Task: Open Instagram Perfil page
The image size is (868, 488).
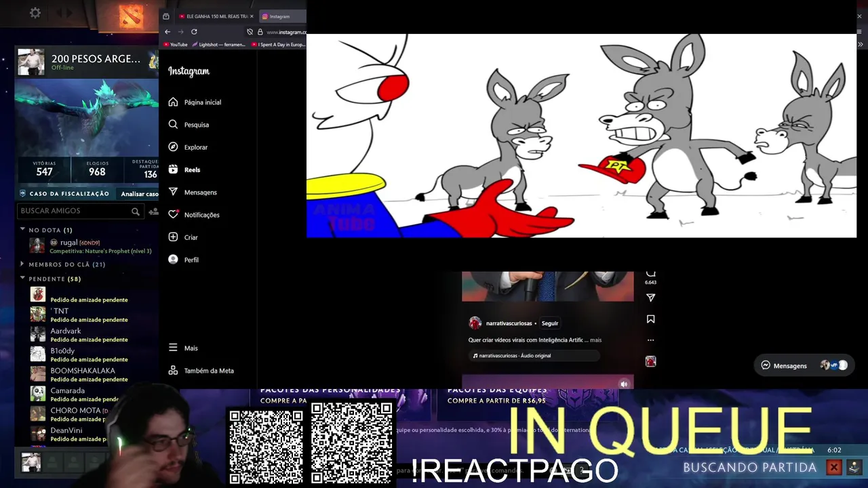Action: point(184,260)
